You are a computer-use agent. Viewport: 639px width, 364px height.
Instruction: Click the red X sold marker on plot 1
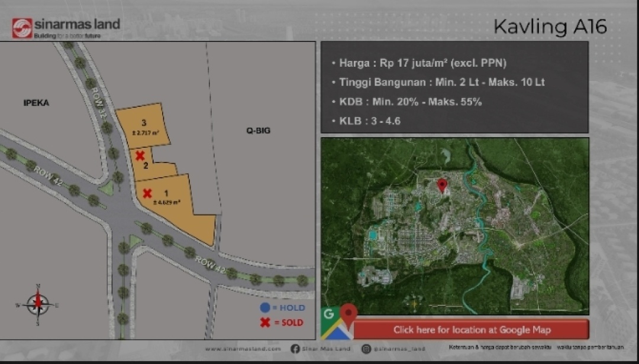[x=148, y=193]
